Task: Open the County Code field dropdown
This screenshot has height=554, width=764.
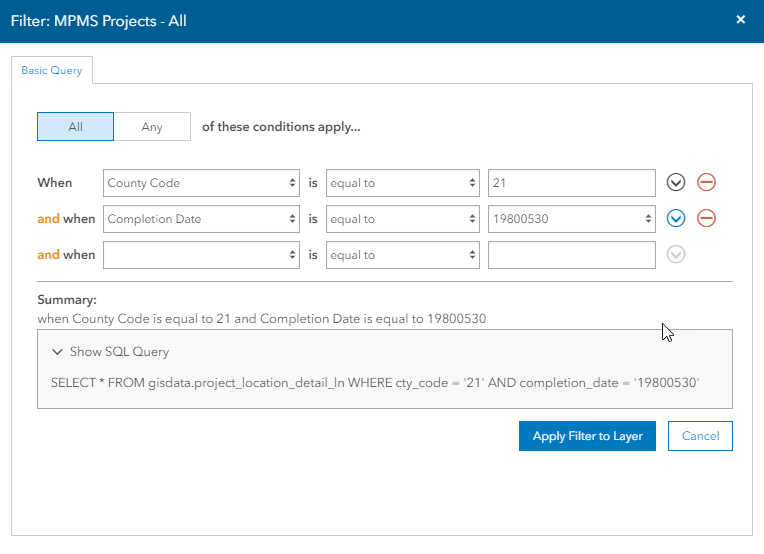Action: [201, 183]
